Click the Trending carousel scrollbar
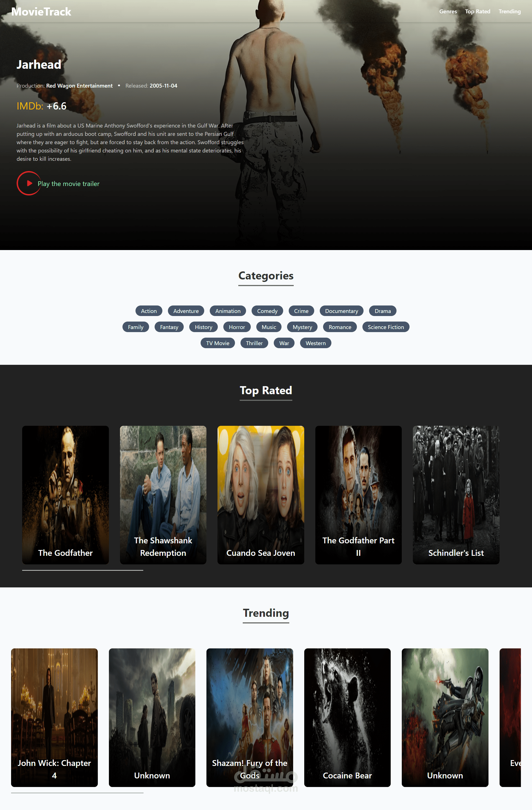Viewport: 532px width, 810px height. [x=77, y=793]
